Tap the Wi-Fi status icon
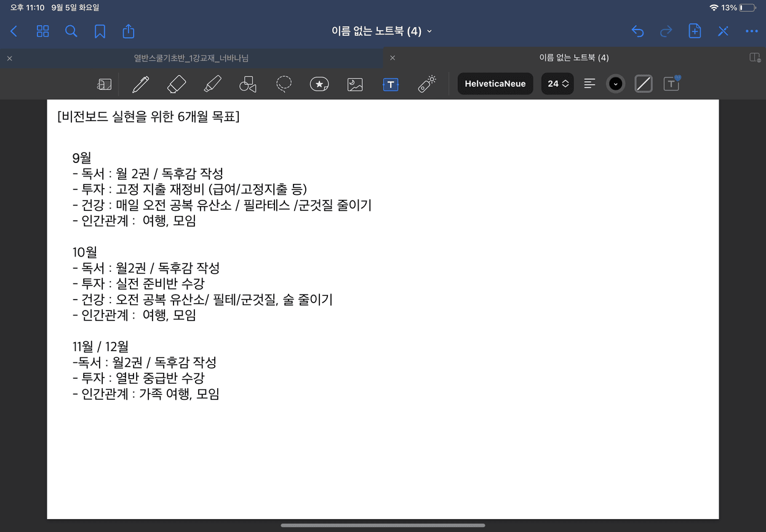 pyautogui.click(x=714, y=8)
